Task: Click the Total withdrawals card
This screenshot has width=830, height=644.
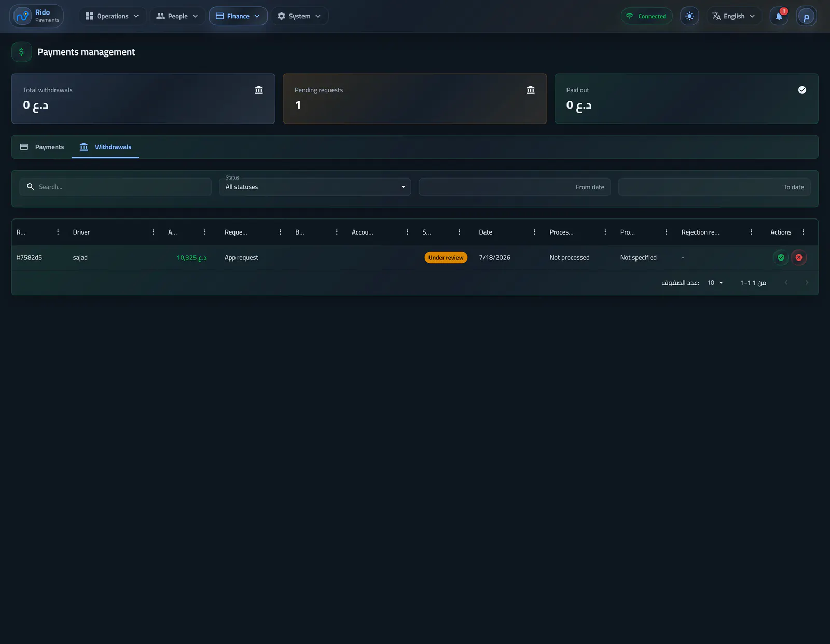Action: (143, 99)
